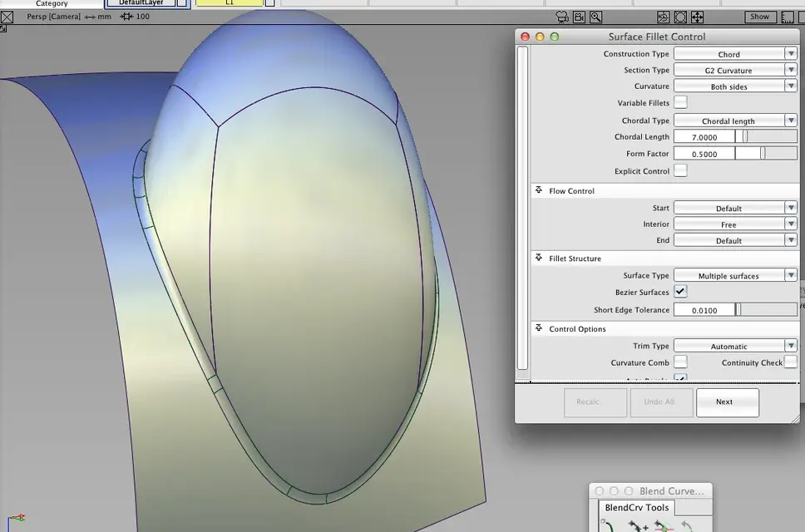The width and height of the screenshot is (805, 532).
Task: Open the Construction Type dropdown
Action: [x=735, y=54]
